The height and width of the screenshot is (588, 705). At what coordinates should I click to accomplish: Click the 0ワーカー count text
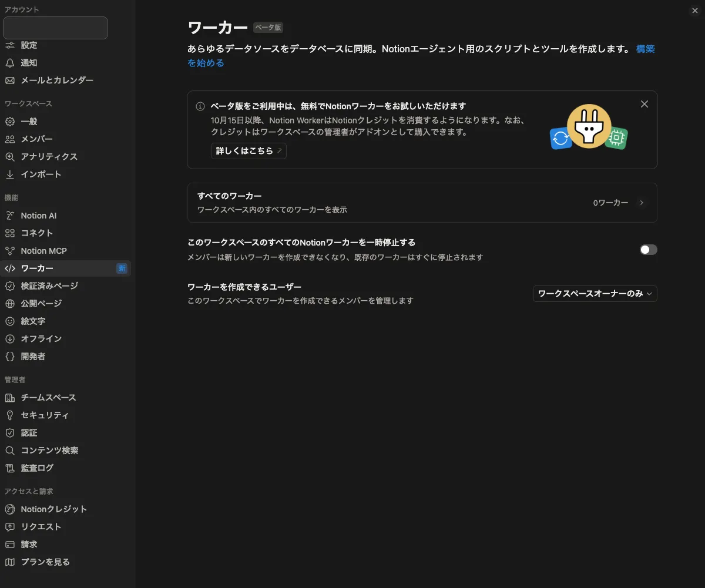[610, 203]
